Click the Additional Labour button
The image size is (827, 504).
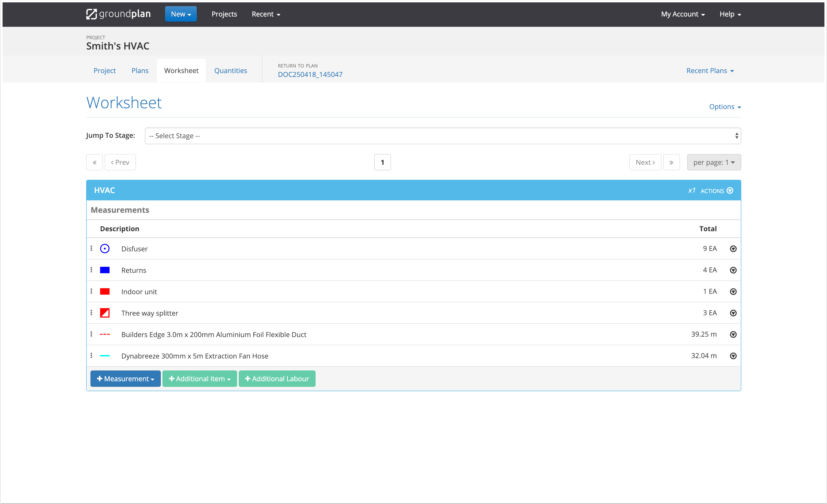click(277, 378)
